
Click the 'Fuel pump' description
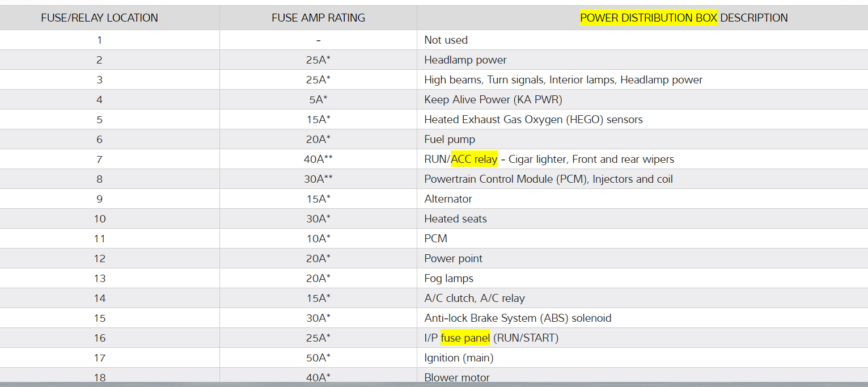(x=450, y=140)
